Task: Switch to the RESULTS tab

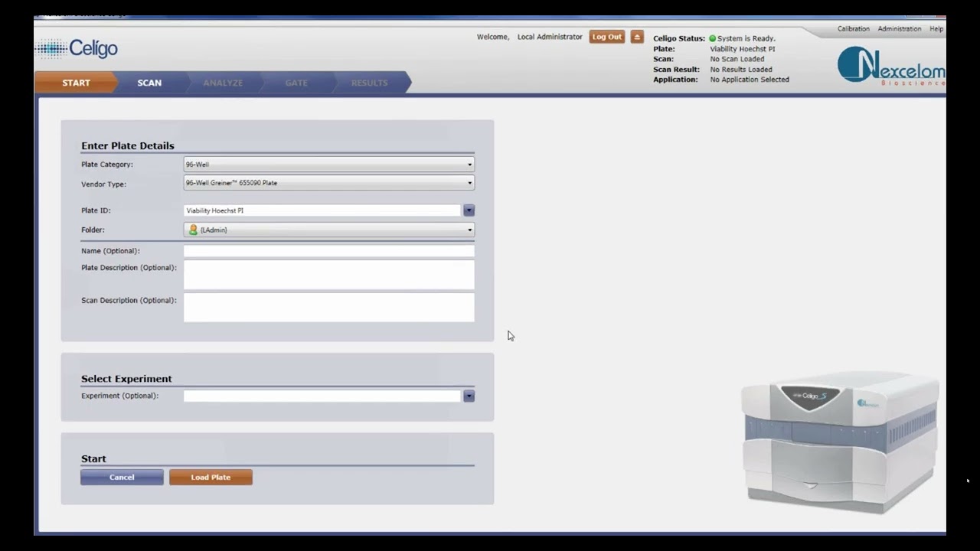Action: click(x=369, y=83)
